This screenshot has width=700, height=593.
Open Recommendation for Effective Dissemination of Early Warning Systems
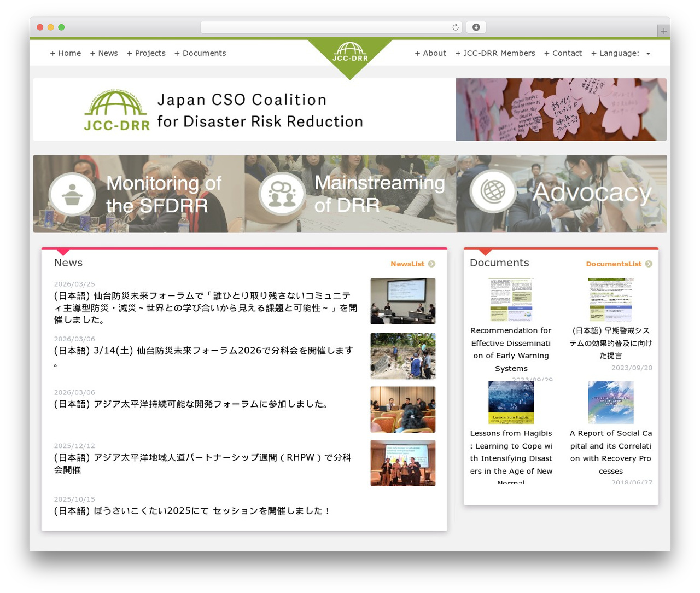click(511, 349)
